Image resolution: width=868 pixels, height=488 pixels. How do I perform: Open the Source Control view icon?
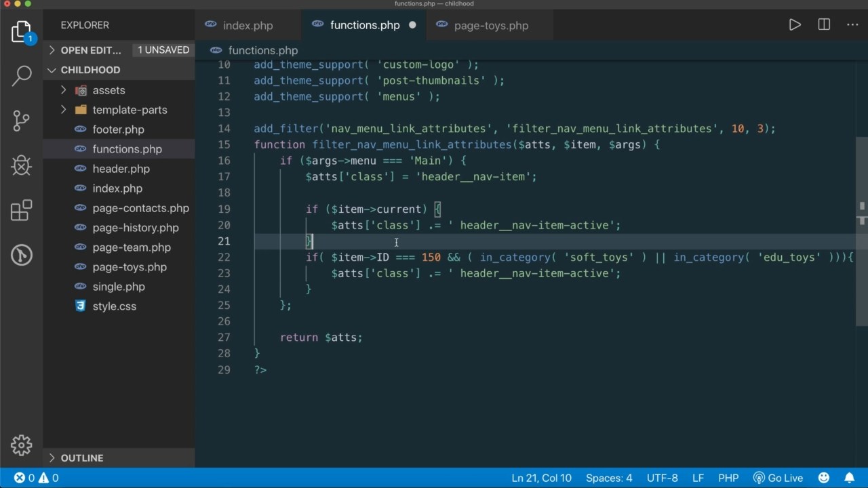(x=21, y=121)
